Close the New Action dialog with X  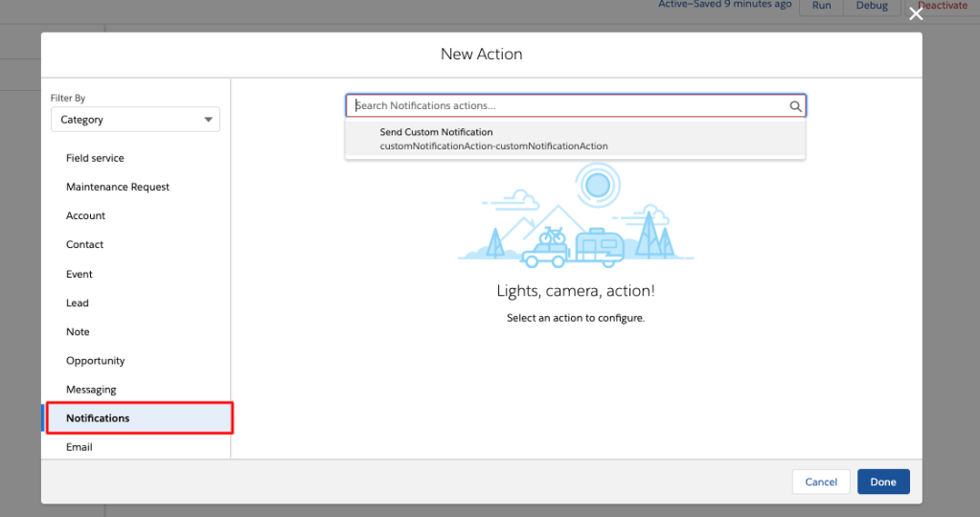(x=916, y=13)
